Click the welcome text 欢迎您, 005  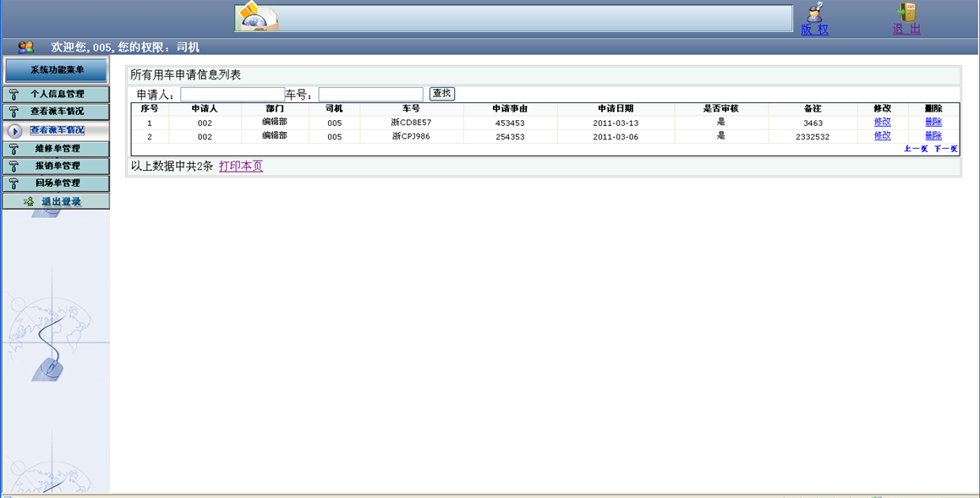82,47
